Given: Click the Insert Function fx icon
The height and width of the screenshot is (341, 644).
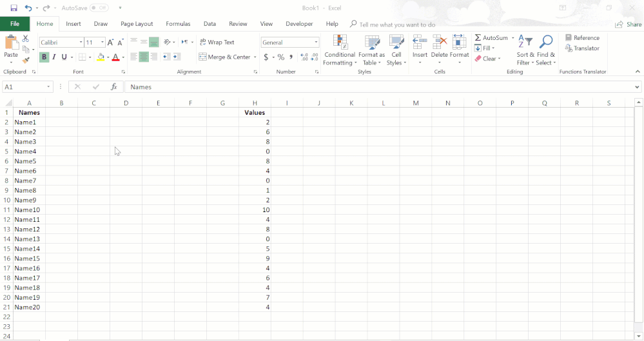Looking at the screenshot, I should tap(113, 86).
